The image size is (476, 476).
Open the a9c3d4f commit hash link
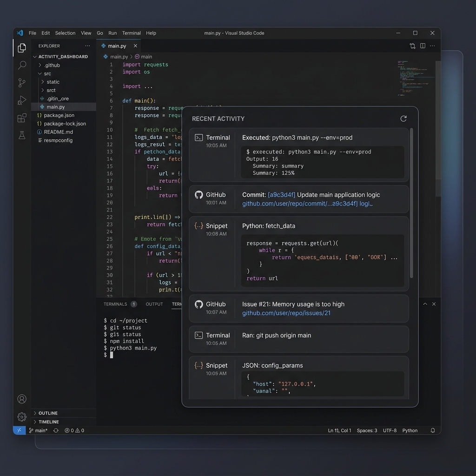click(x=281, y=195)
